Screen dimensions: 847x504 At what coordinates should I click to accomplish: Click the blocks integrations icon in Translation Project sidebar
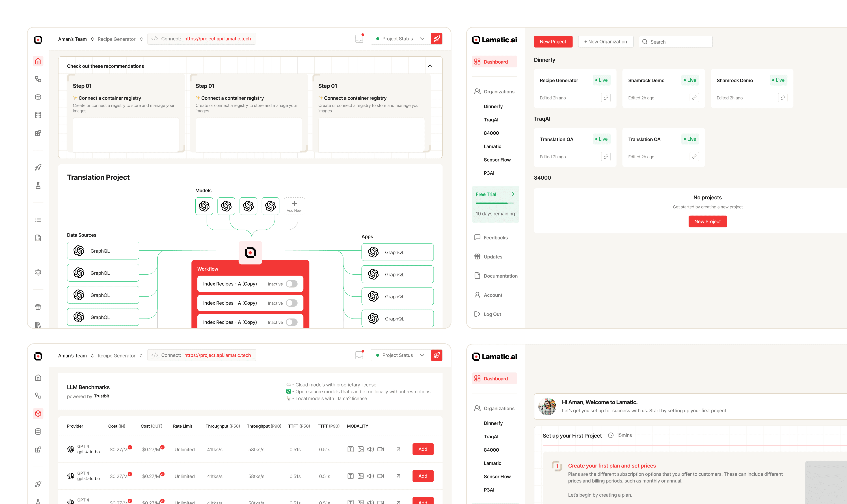click(x=38, y=133)
